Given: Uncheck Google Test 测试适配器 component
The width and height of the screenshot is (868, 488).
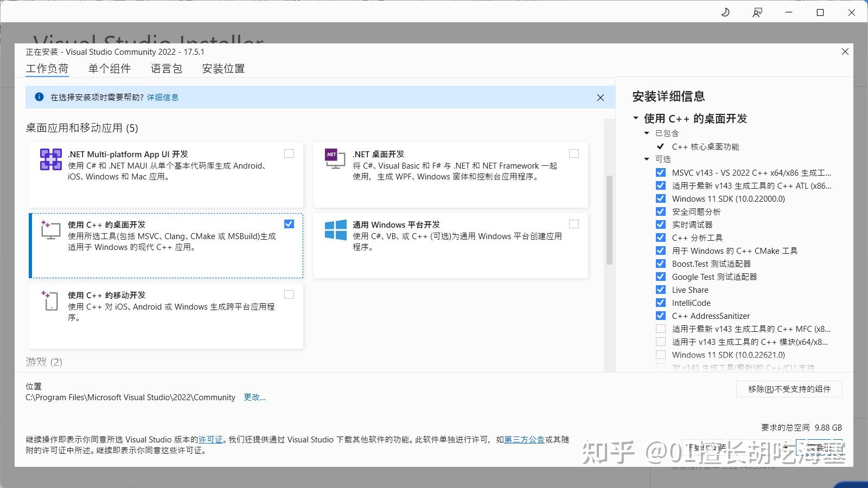Looking at the screenshot, I should pyautogui.click(x=660, y=277).
